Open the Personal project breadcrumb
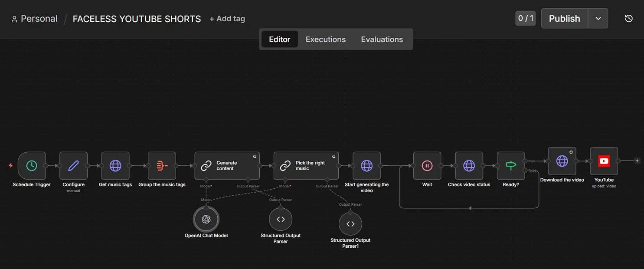The width and height of the screenshot is (644, 269). [34, 19]
